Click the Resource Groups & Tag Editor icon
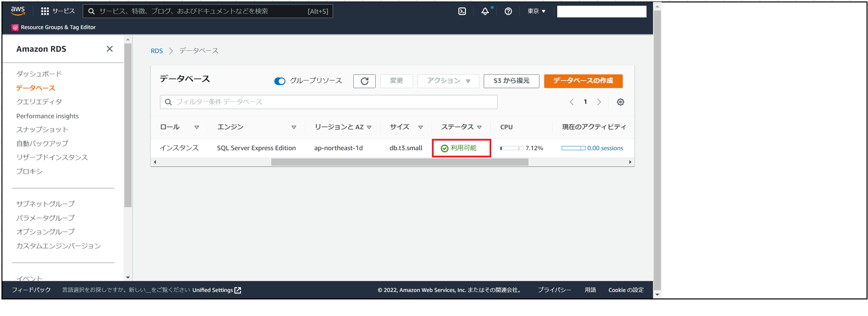Screen dimensions: 868x316 (x=15, y=27)
